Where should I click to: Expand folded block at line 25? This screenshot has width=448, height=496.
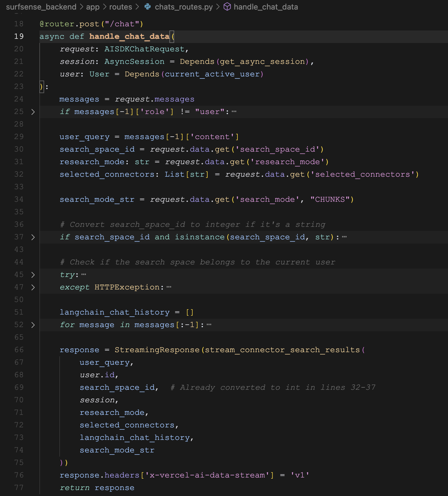click(33, 112)
